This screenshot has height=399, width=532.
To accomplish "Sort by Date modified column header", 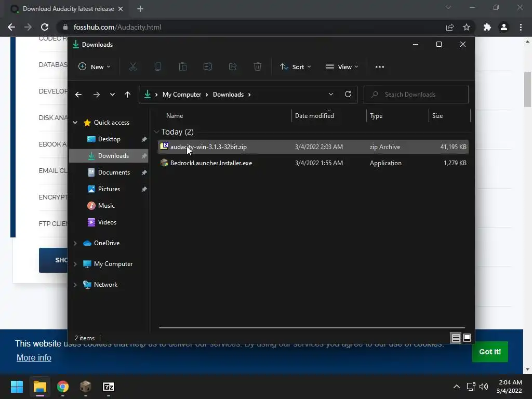I will pyautogui.click(x=314, y=116).
